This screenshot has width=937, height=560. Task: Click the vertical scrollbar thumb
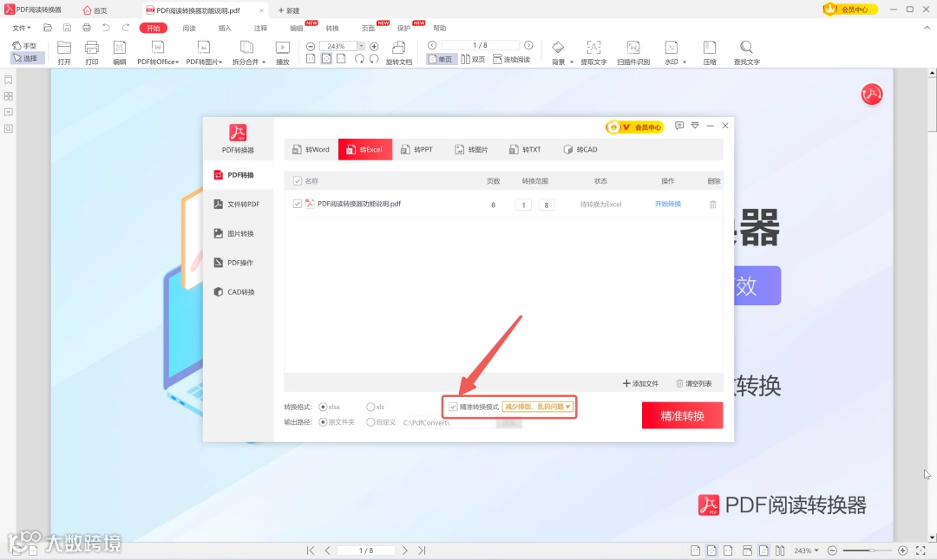tap(932, 105)
